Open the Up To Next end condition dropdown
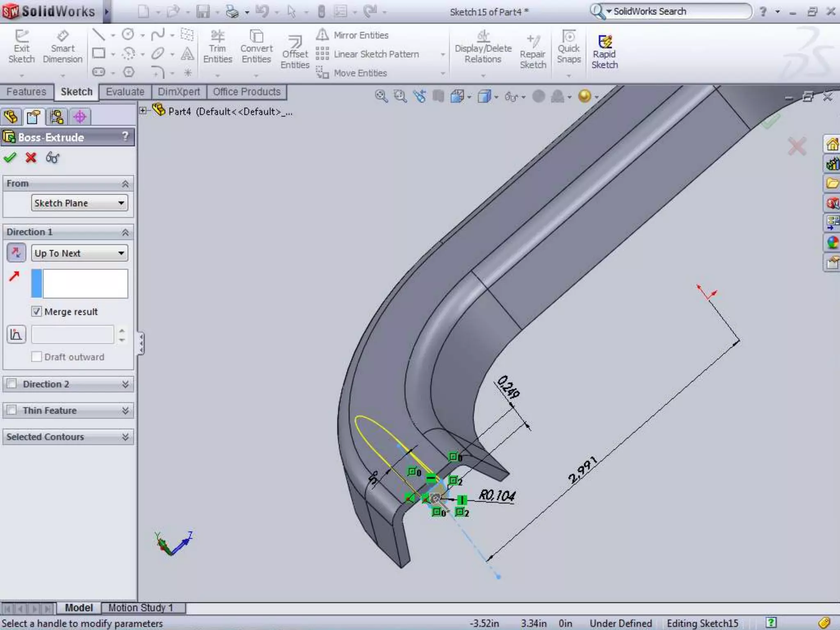 point(80,253)
